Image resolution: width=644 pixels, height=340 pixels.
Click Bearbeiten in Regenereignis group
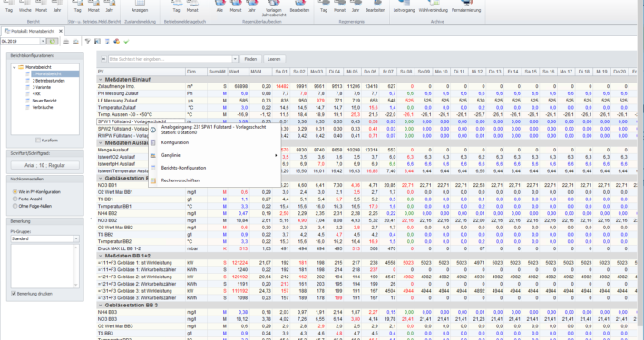[x=375, y=6]
